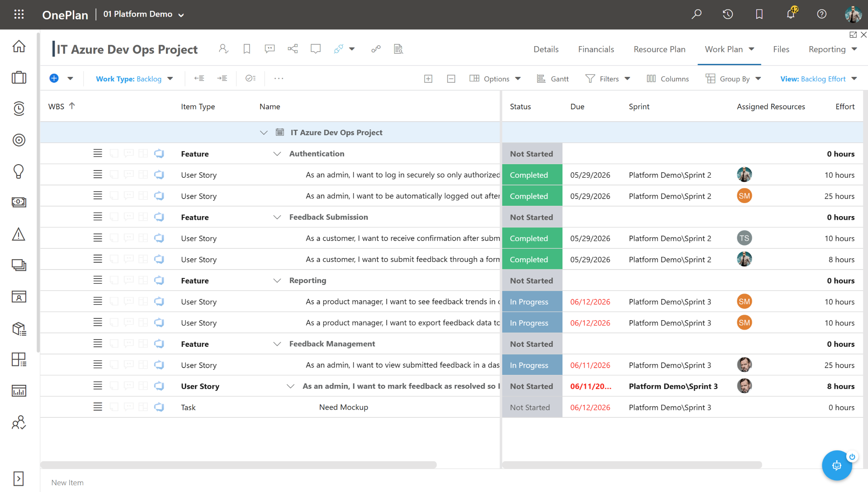
Task: Open financials money icon in sidebar
Action: pyautogui.click(x=19, y=202)
